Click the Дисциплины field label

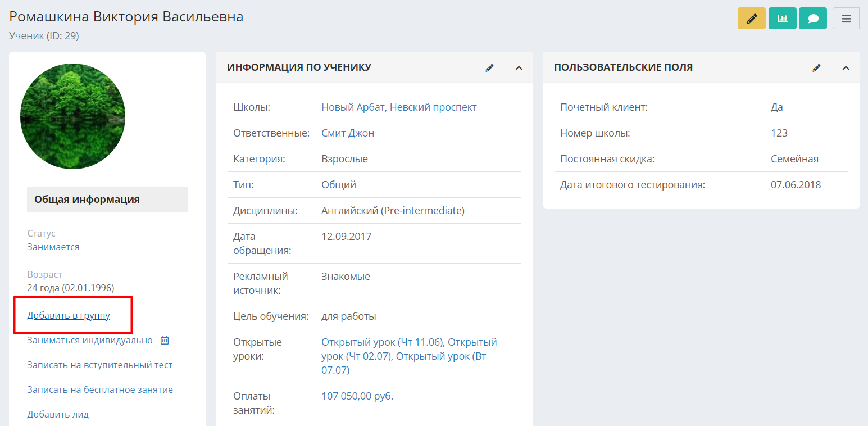click(x=265, y=210)
